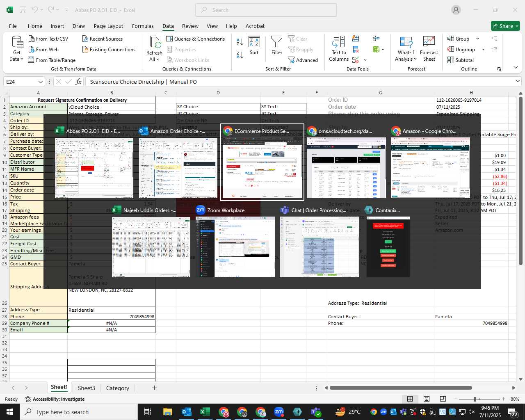Screen dimensions: 525x420
Task: Click the Refresh All icon
Action: [x=155, y=42]
